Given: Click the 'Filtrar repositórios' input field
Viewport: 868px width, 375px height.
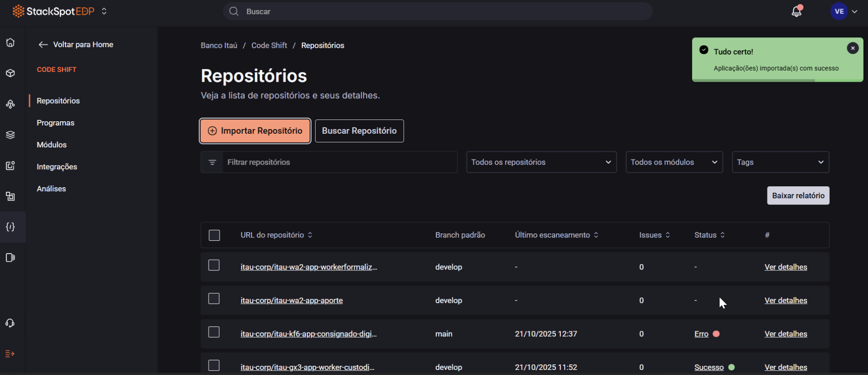Looking at the screenshot, I should coord(339,162).
